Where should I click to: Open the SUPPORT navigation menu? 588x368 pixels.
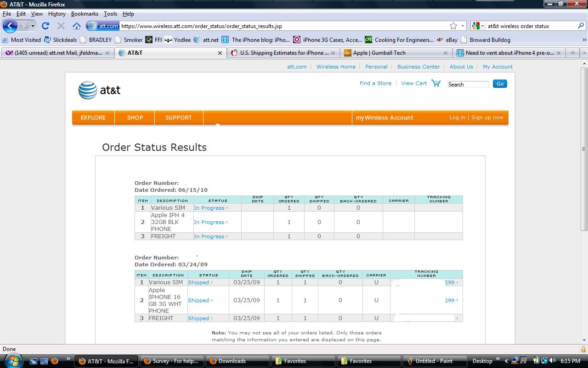click(x=179, y=118)
